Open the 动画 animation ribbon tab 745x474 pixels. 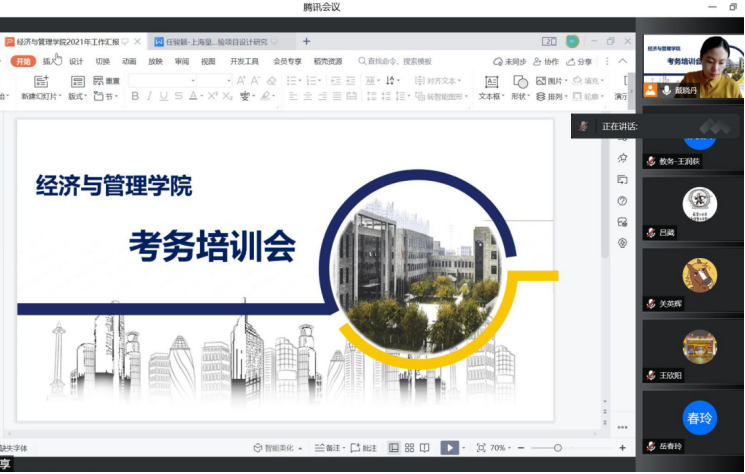point(129,61)
